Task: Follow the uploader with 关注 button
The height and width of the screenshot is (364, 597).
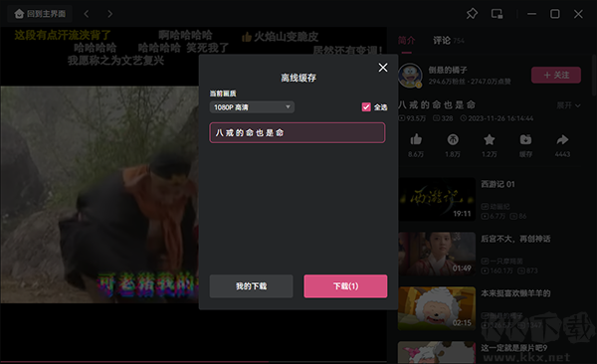Action: [x=556, y=75]
